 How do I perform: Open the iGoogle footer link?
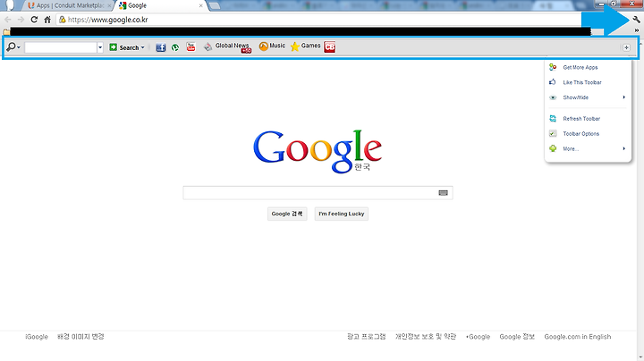pyautogui.click(x=37, y=337)
